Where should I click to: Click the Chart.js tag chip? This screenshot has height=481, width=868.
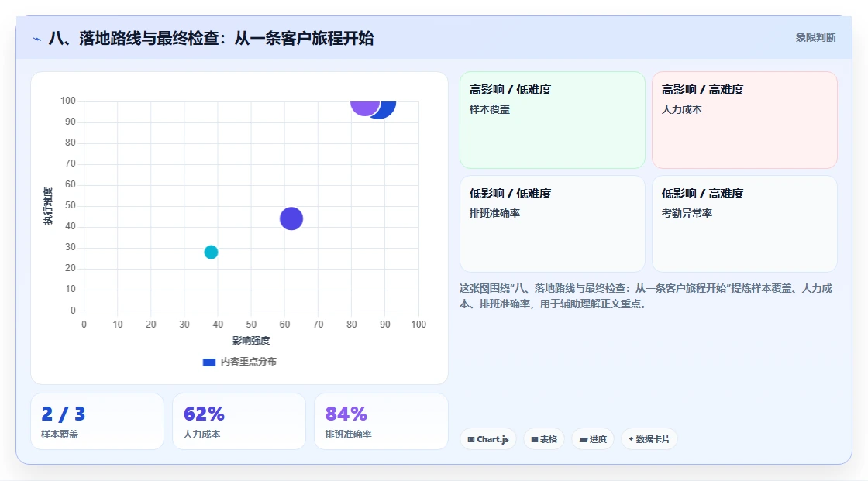click(488, 439)
